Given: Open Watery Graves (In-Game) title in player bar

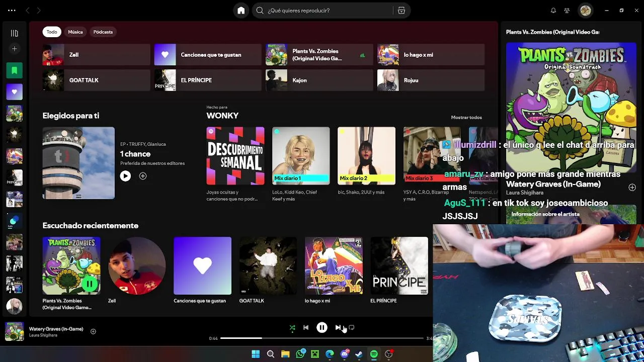Looking at the screenshot, I should [56, 329].
